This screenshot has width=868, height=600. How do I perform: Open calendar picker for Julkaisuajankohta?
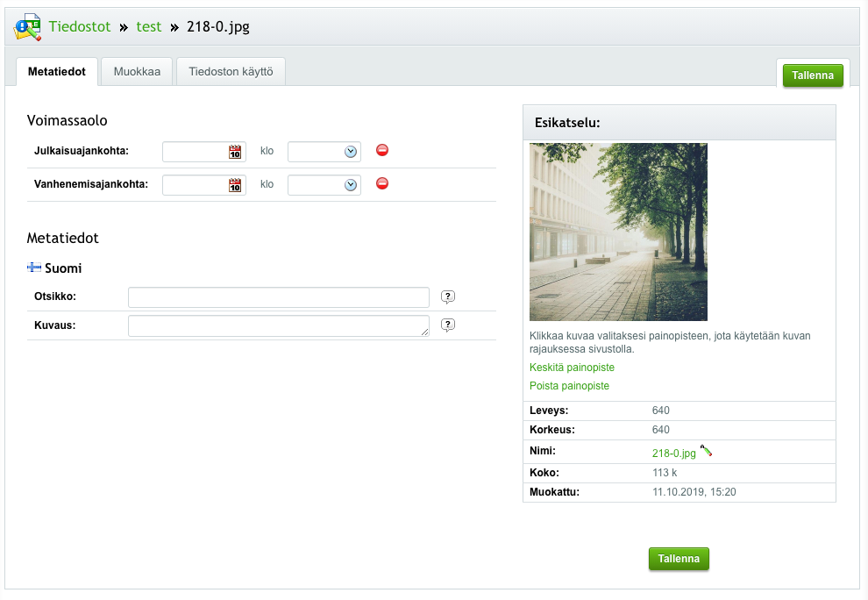point(235,152)
